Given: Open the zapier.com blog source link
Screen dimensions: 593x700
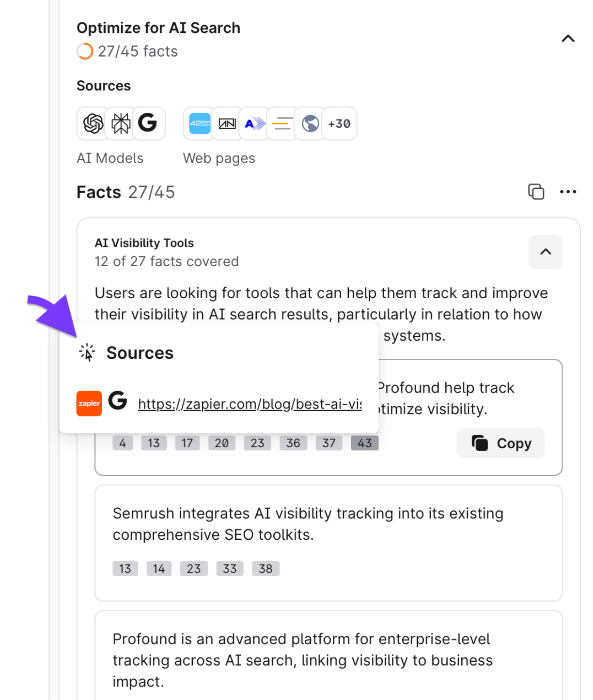Looking at the screenshot, I should [x=250, y=404].
